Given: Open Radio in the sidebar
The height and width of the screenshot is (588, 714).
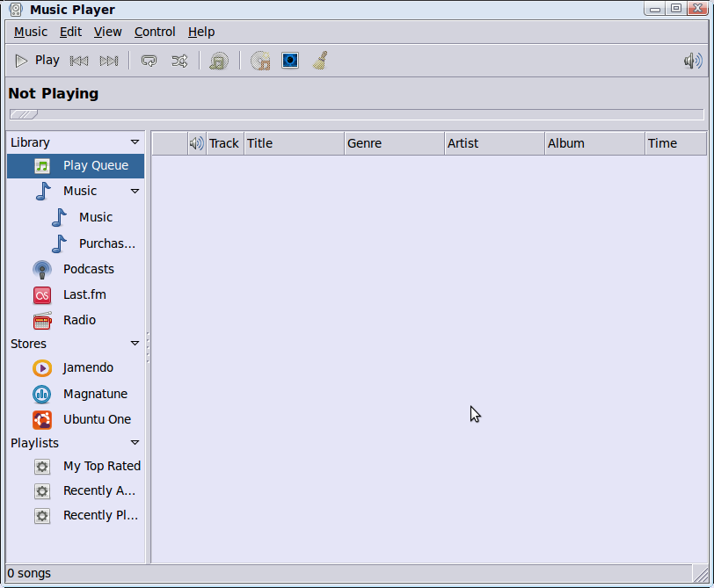Looking at the screenshot, I should coord(64,321).
